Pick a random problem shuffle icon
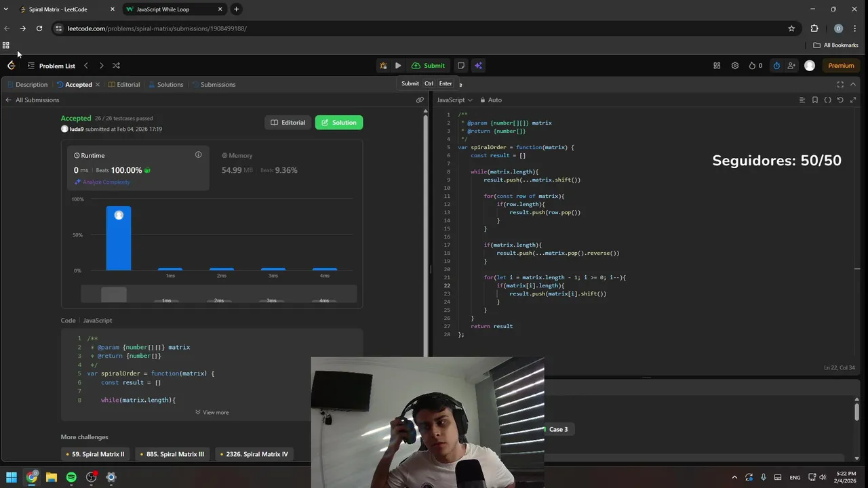 point(116,66)
